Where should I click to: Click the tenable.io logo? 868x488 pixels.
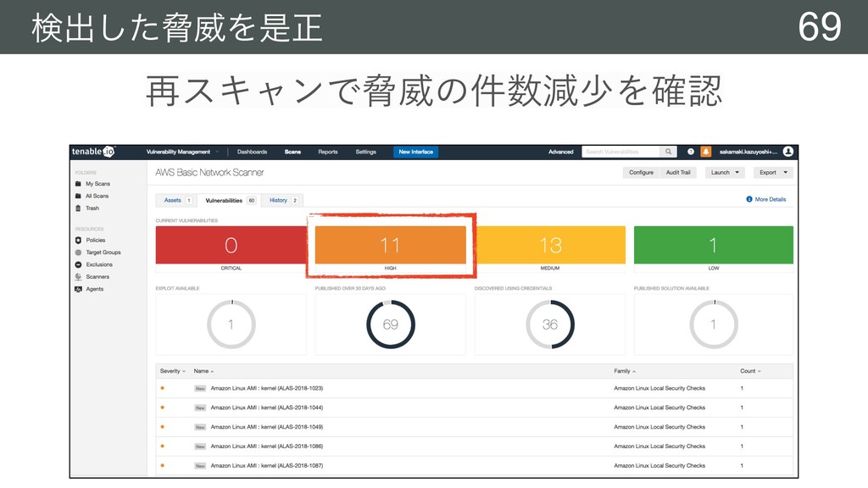point(93,152)
